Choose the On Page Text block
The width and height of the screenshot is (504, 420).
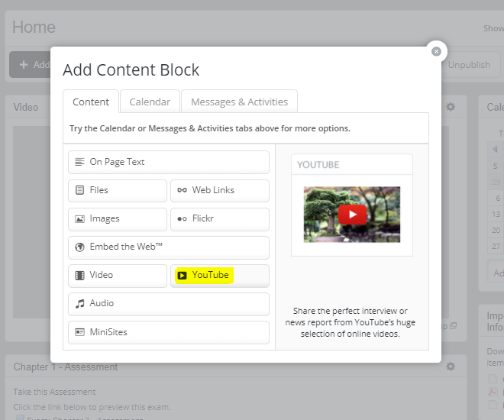pos(169,162)
